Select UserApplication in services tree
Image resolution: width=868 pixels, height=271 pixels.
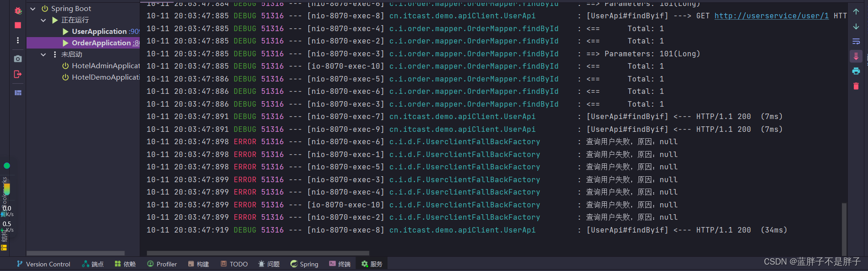[99, 32]
